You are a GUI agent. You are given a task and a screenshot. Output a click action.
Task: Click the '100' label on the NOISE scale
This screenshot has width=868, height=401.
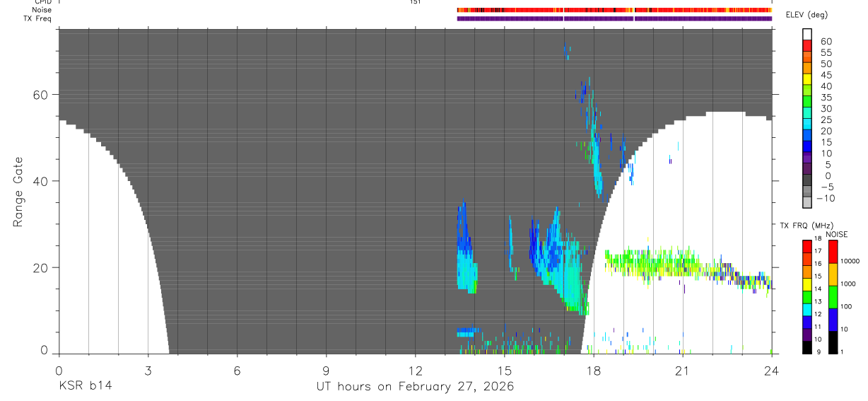[846, 306]
